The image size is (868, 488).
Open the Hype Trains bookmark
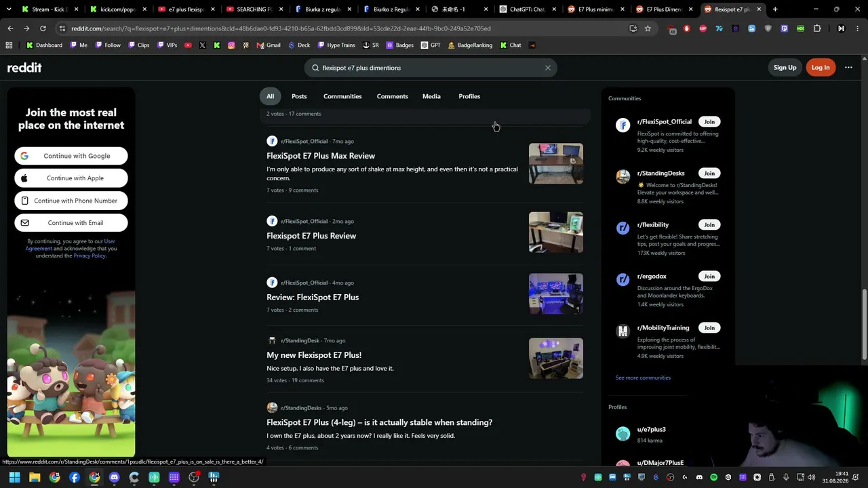click(x=336, y=45)
